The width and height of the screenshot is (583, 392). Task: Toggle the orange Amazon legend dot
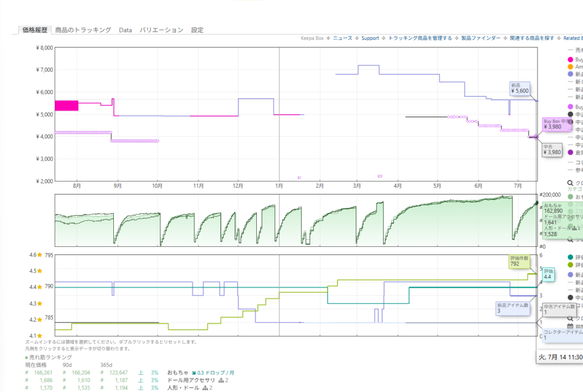pos(570,67)
